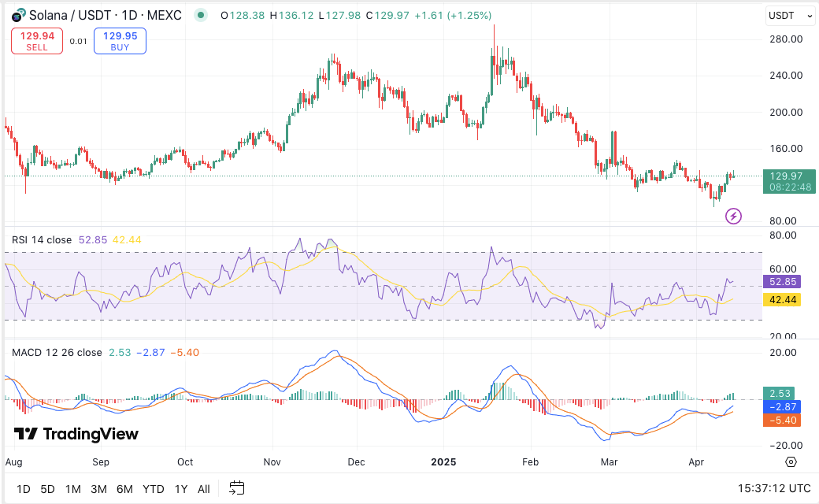The width and height of the screenshot is (819, 504).
Task: Open the USDT currency dropdown
Action: coord(791,15)
